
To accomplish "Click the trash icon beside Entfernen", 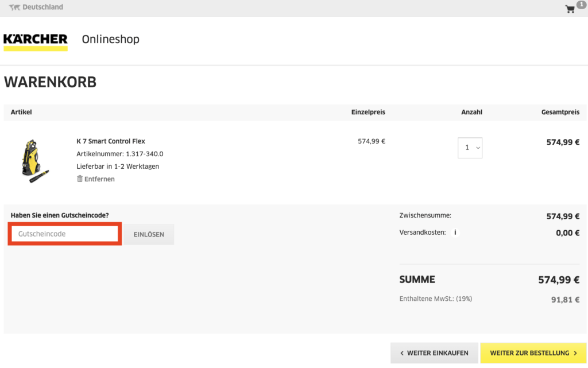I will click(x=79, y=179).
